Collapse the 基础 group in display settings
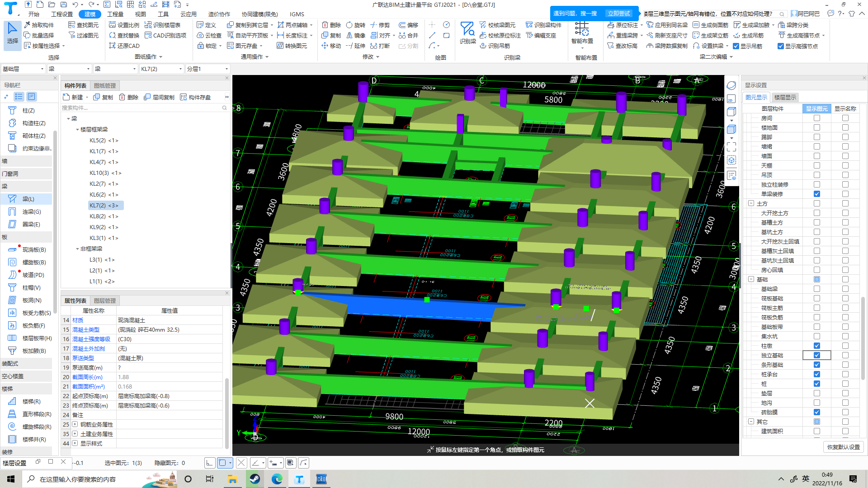868x488 pixels. coord(751,279)
